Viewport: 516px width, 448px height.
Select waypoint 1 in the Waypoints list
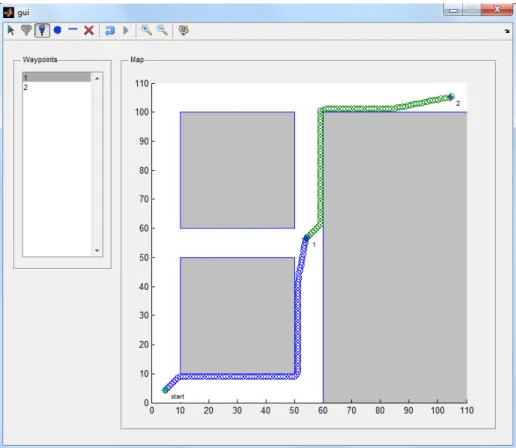[56, 77]
